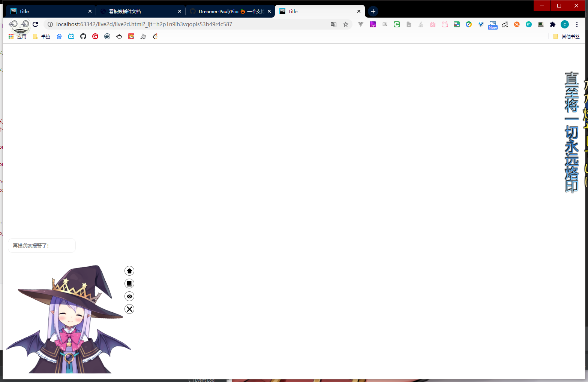
Task: Open the Chrome extensions puzzle menu
Action: 552,24
